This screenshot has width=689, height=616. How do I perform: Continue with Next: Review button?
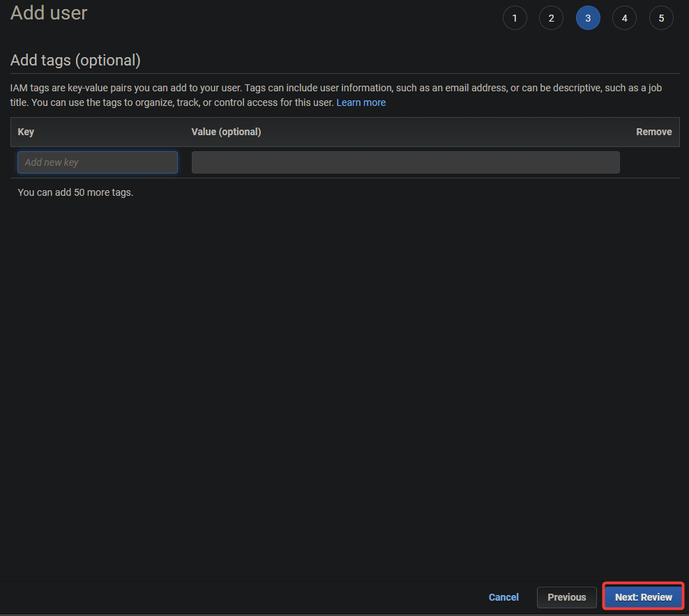(643, 597)
